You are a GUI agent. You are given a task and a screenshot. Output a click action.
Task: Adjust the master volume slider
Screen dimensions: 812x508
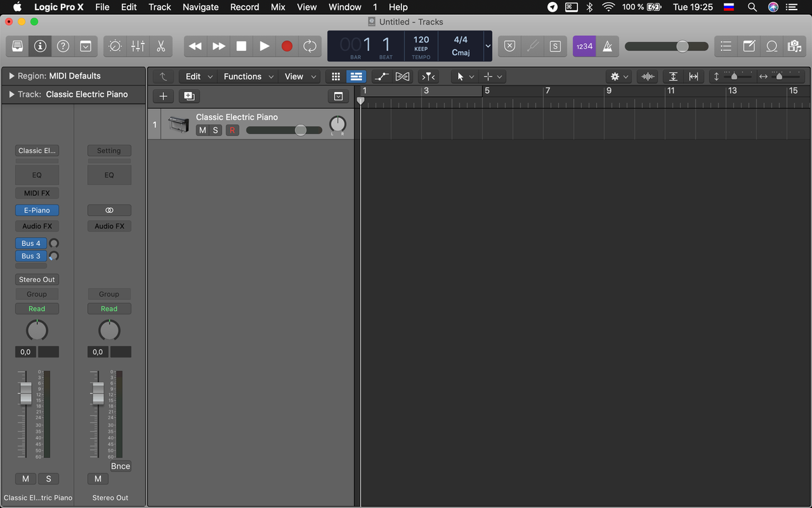pyautogui.click(x=667, y=46)
